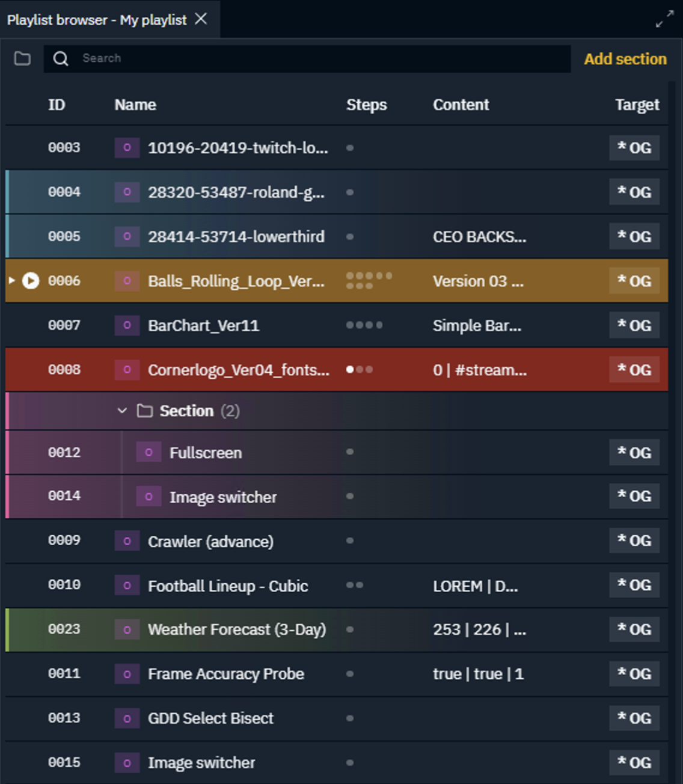Click the step dots of Balls_Rolling_Loop row
The height and width of the screenshot is (784, 683).
(x=369, y=281)
